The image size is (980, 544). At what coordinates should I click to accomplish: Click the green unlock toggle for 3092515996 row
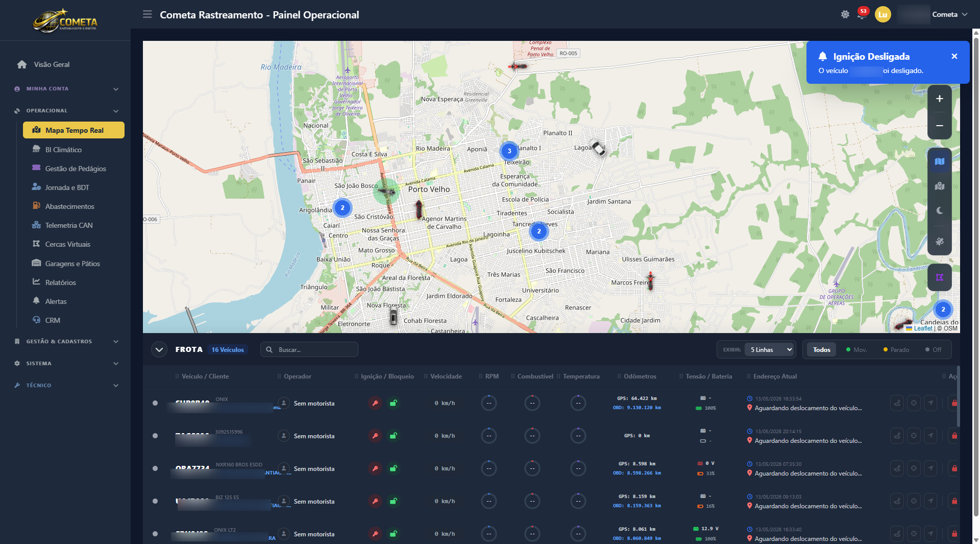point(393,436)
